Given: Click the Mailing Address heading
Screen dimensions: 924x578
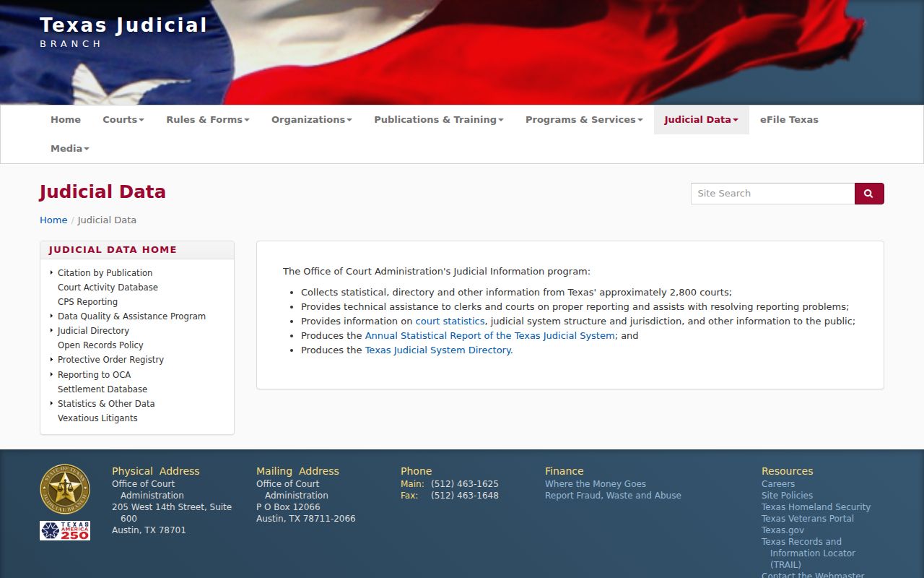Looking at the screenshot, I should (x=297, y=471).
